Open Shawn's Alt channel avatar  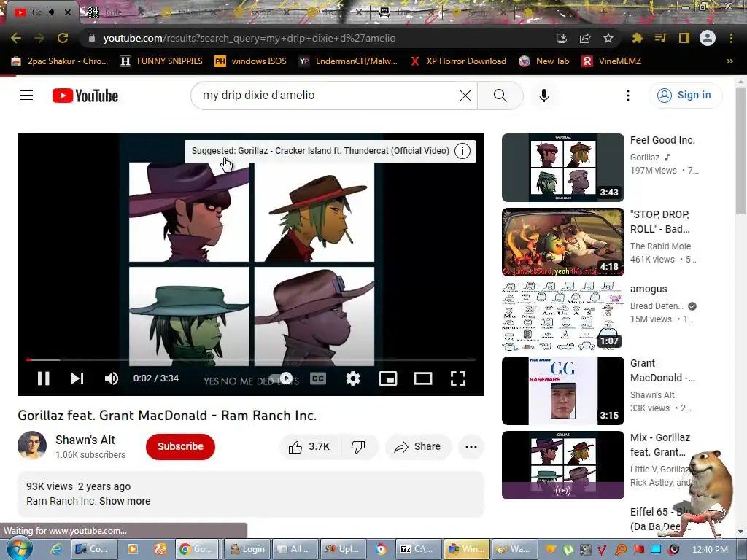click(32, 446)
